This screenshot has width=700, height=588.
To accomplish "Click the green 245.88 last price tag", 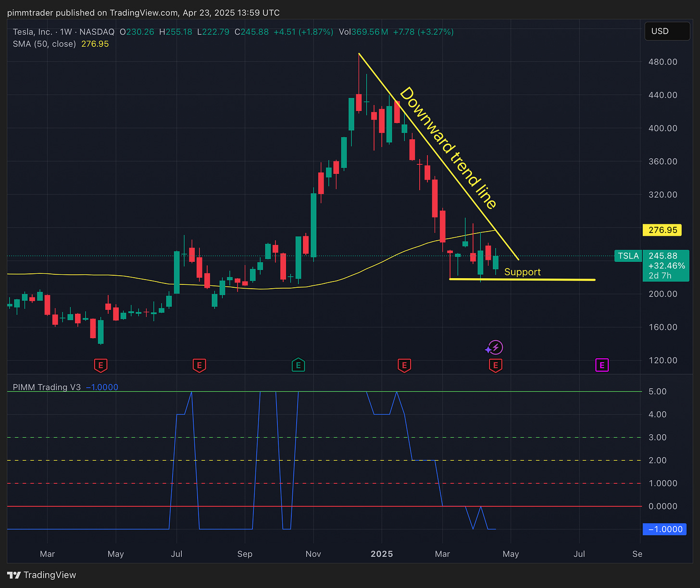I will (x=663, y=256).
